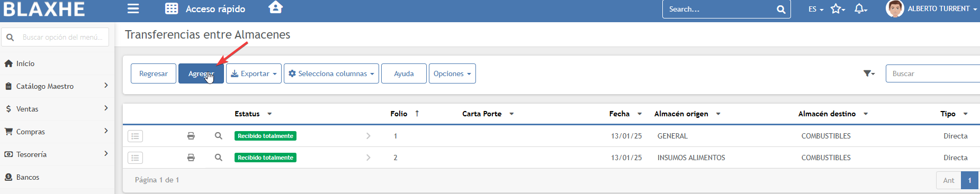980x194 pixels.
Task: Click the Regresar button
Action: tap(154, 73)
